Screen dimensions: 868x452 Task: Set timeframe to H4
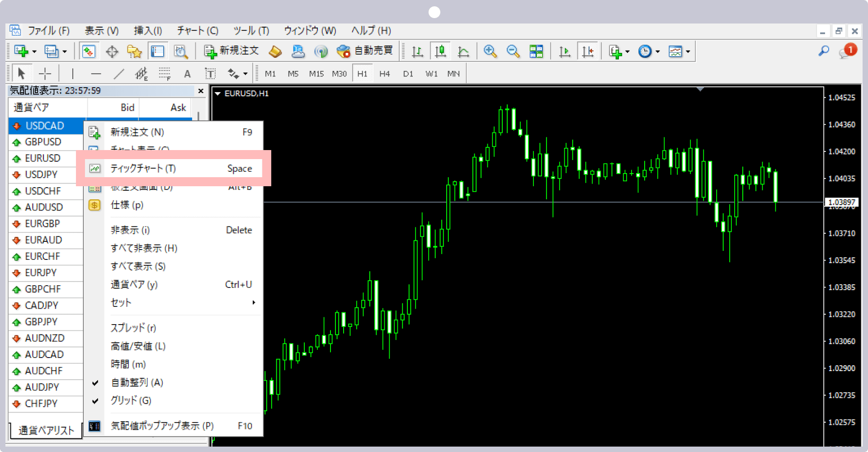[x=385, y=74]
